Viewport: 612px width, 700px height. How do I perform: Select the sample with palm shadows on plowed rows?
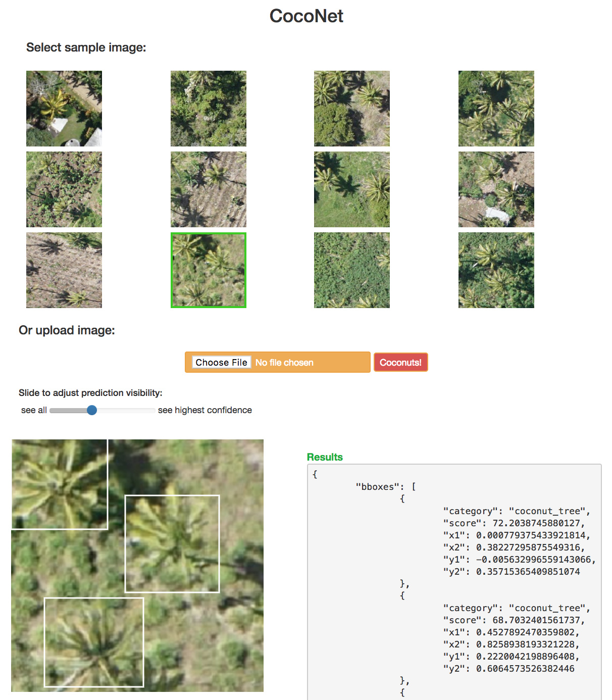[x=208, y=189]
